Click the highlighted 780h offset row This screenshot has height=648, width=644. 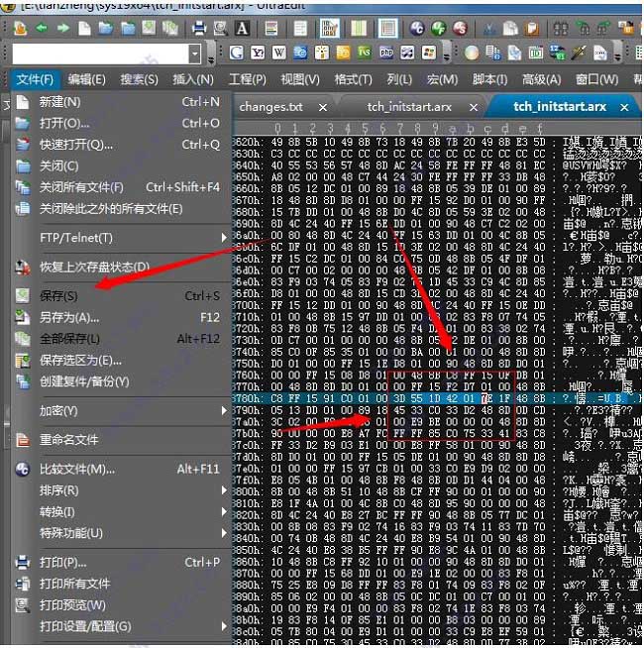click(437, 398)
